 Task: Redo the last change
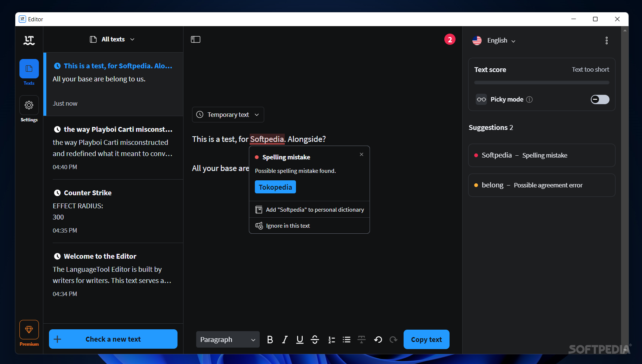393,339
